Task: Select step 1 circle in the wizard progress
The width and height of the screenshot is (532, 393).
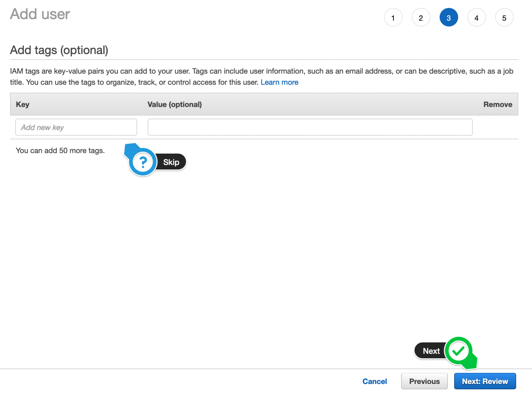Action: [393, 17]
